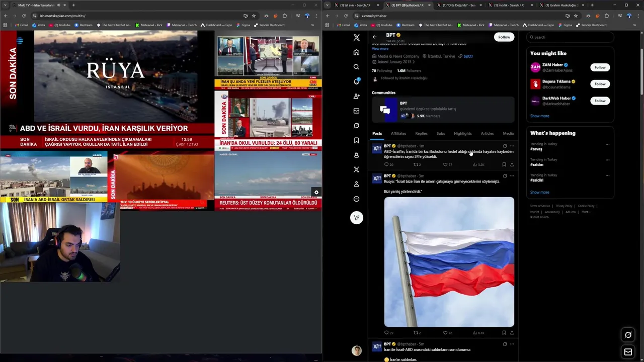
Task: Open Meteeowl - Kick bookmark in right window
Action: (471, 25)
